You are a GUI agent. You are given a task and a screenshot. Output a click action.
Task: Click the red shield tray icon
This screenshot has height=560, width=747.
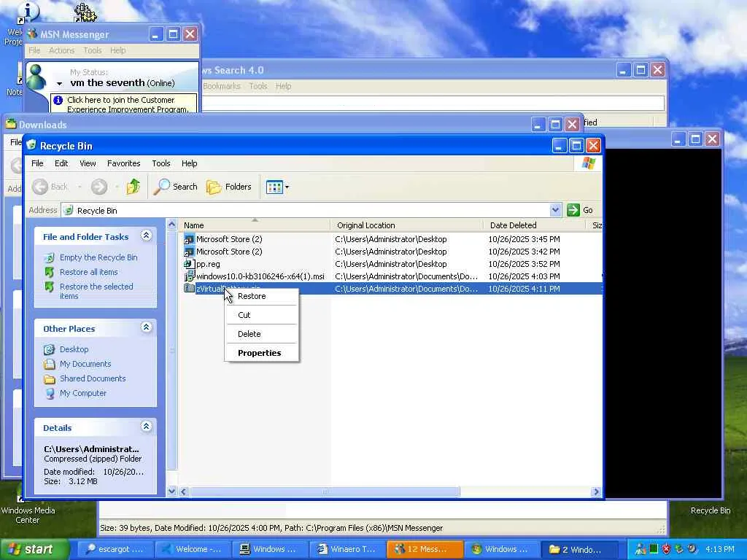(x=666, y=549)
